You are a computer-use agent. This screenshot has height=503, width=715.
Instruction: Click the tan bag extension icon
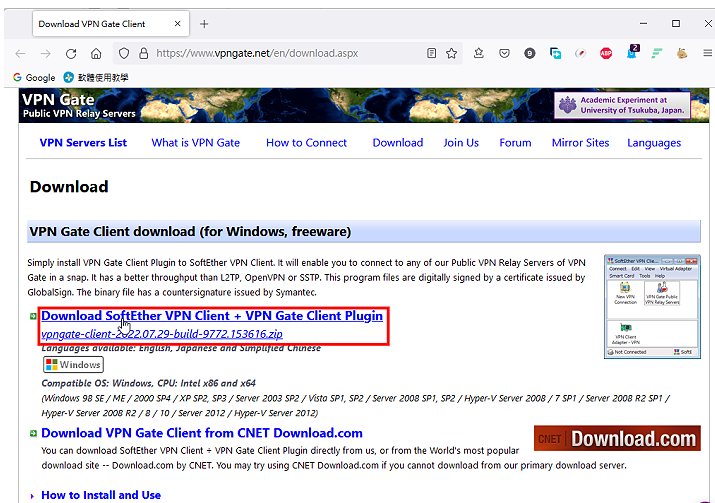point(682,54)
